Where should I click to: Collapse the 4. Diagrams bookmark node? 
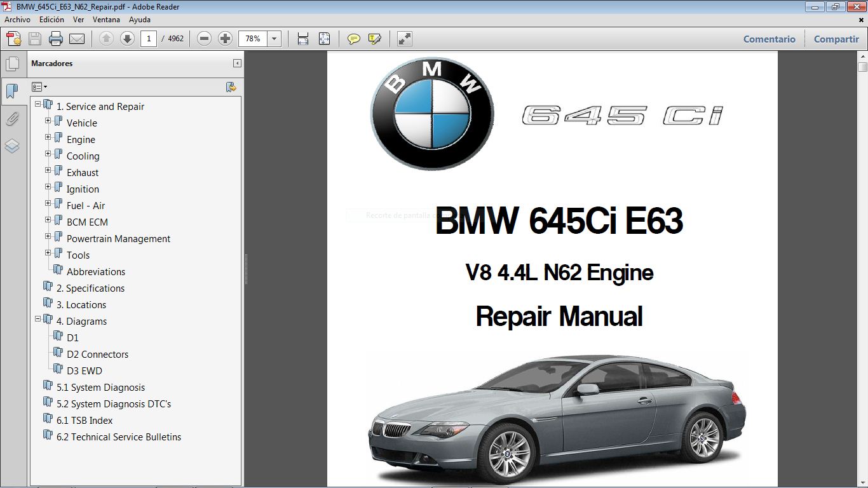(38, 318)
